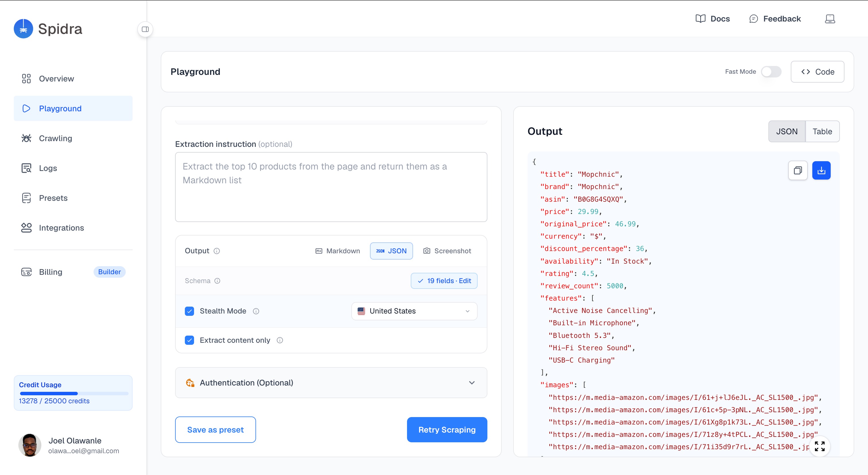The image size is (868, 475).
Task: Open Playground in the sidebar
Action: [x=73, y=108]
